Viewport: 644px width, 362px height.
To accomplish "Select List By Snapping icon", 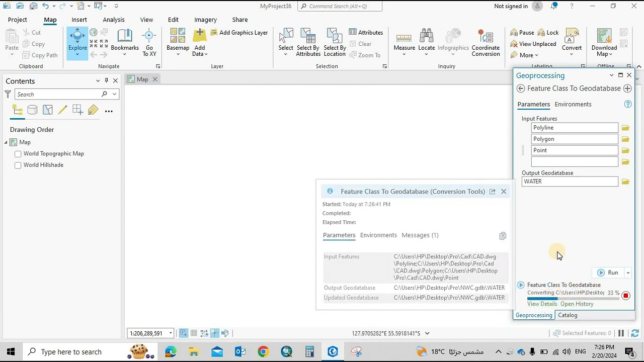I will pos(77,111).
